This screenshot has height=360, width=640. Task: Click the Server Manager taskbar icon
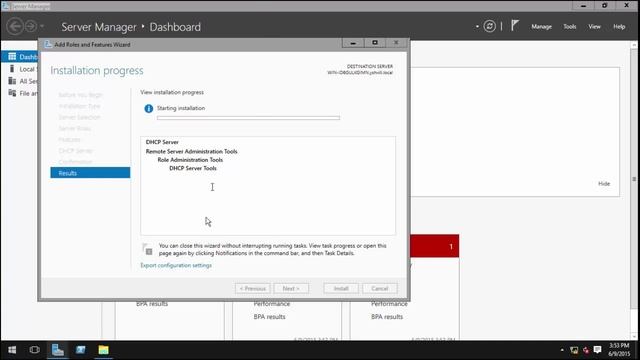(58, 350)
